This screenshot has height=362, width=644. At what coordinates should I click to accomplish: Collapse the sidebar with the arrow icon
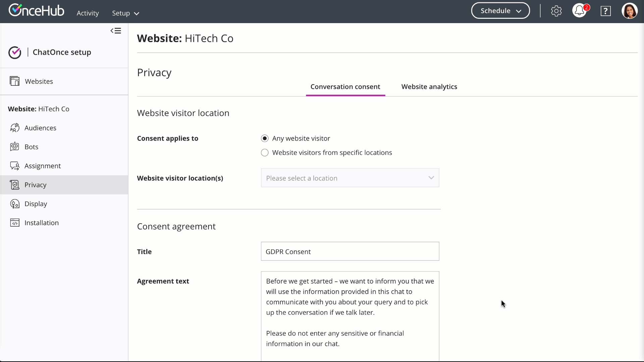(116, 31)
